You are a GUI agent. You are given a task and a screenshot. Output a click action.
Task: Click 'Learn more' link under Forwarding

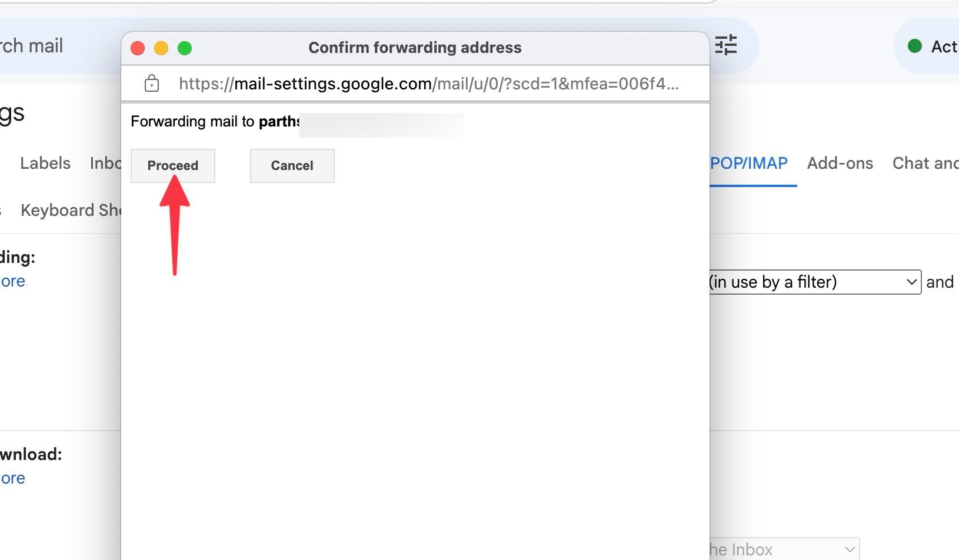[12, 281]
